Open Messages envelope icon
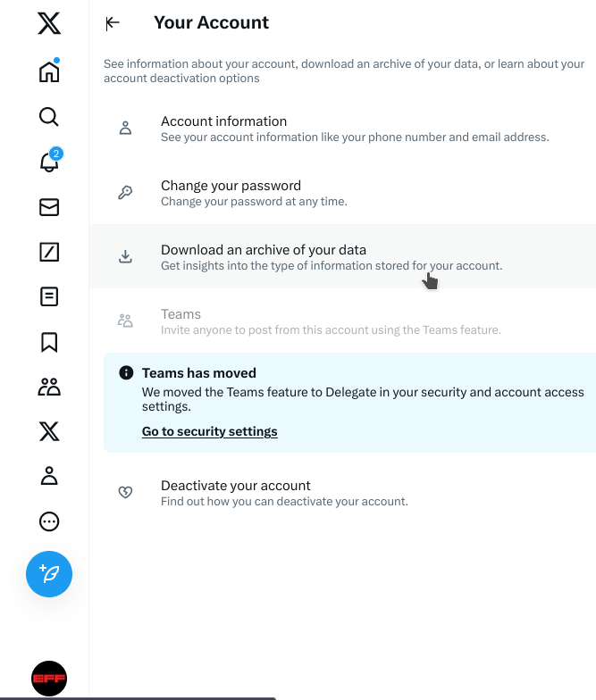Image resolution: width=596 pixels, height=700 pixels. 49,207
